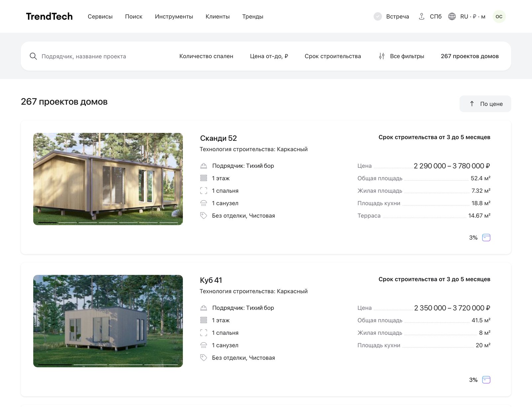Click price 2 290 000 – 3 780 000 ₽
Screen dimensions: 532x407
tap(452, 166)
